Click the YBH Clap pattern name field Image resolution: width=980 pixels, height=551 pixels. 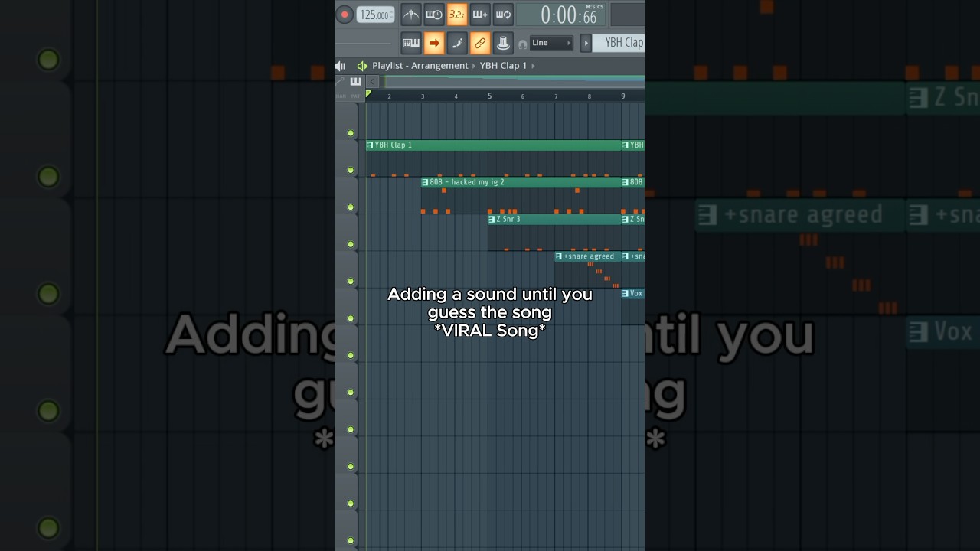click(x=619, y=43)
